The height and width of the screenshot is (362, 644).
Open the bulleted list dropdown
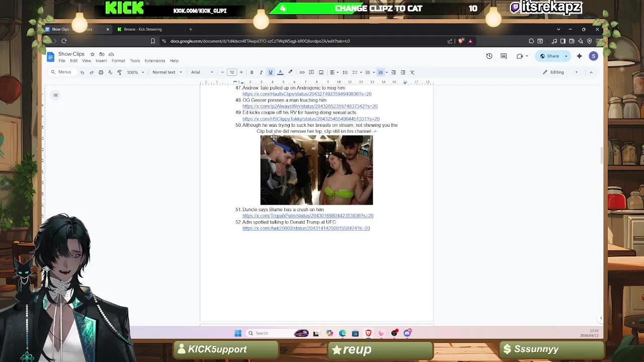370,72
